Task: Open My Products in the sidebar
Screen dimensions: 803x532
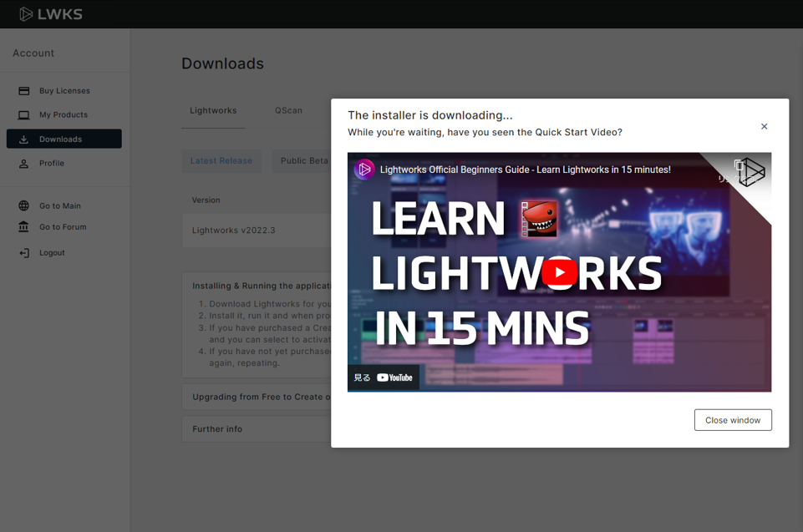Action: coord(64,114)
